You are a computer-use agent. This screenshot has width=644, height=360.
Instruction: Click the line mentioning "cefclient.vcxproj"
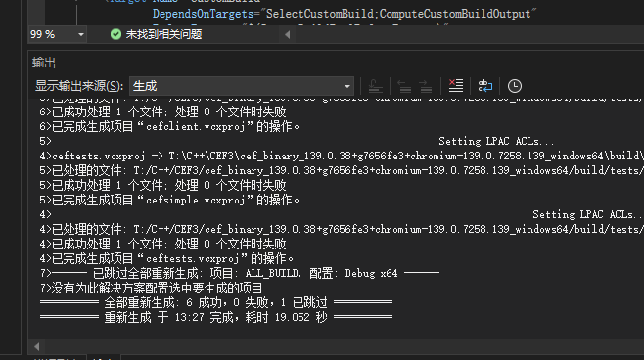169,127
